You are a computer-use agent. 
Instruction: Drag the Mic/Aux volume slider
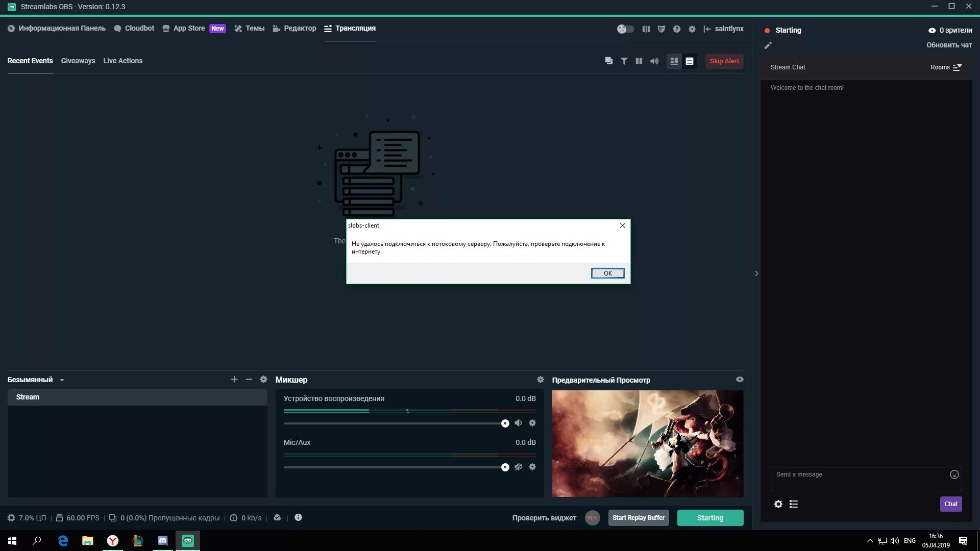pyautogui.click(x=505, y=467)
